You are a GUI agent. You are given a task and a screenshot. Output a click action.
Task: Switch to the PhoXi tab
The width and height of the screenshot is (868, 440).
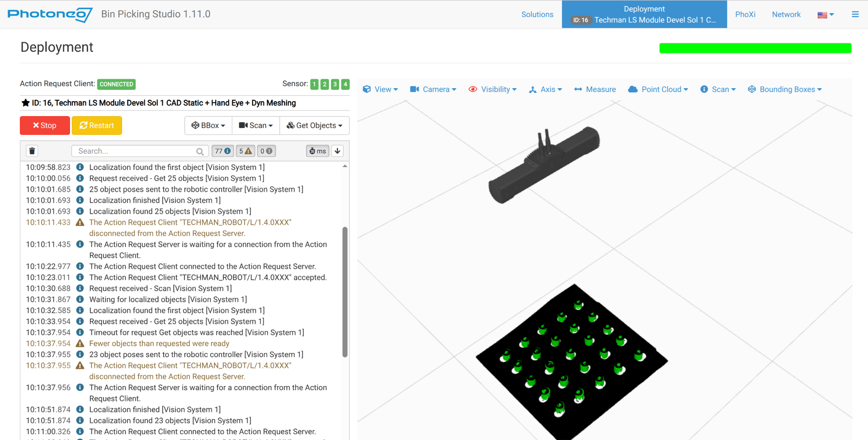(x=745, y=14)
